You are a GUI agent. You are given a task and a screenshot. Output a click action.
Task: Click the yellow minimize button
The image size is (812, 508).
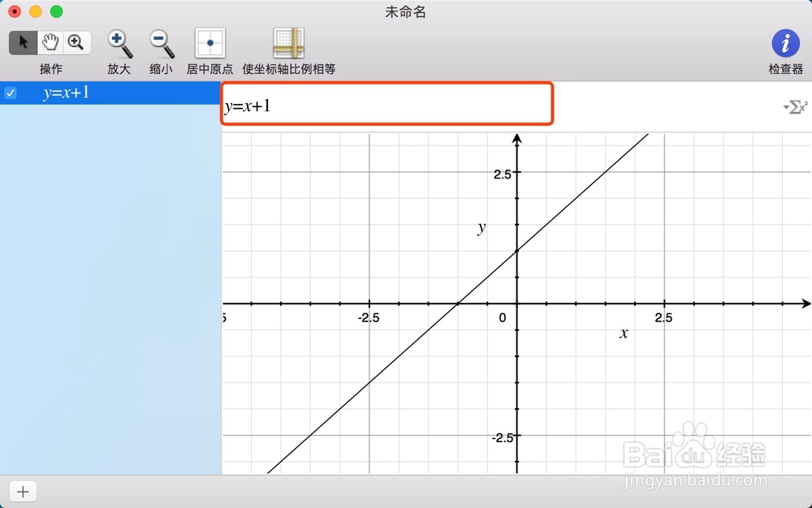tap(35, 12)
